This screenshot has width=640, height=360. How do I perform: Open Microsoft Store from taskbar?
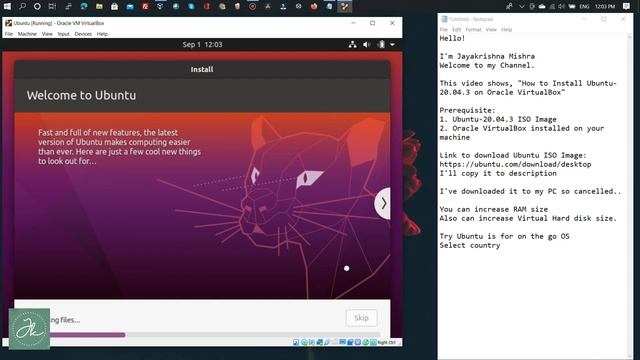pyautogui.click(x=115, y=6)
